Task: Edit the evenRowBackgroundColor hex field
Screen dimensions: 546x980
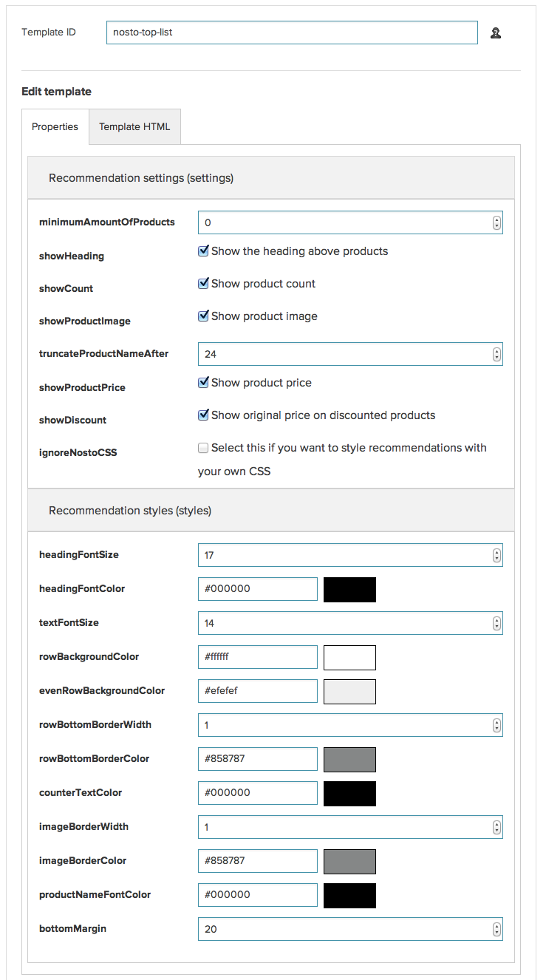Action: [258, 691]
